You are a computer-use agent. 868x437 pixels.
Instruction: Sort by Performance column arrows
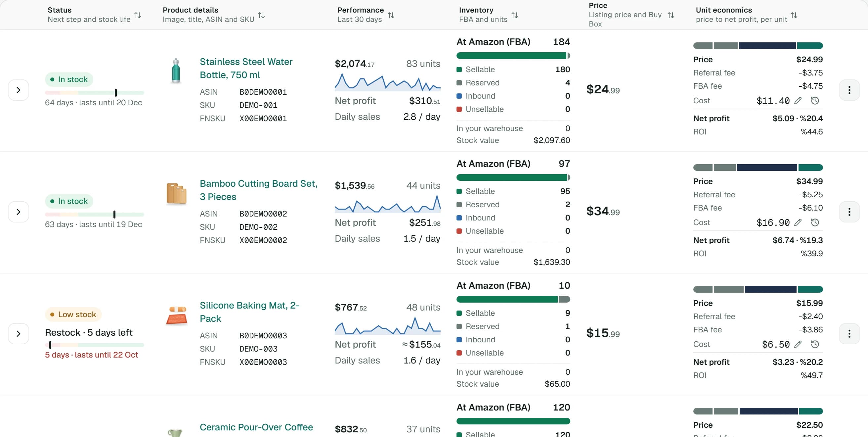pos(391,15)
